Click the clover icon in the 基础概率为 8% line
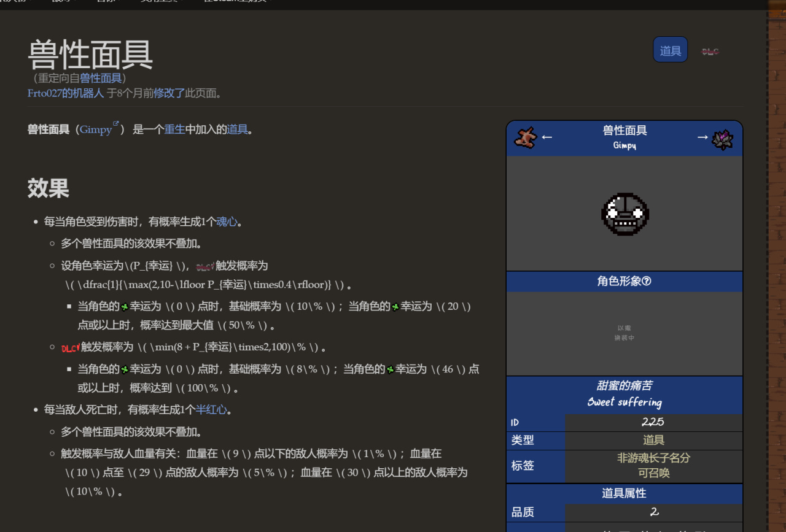This screenshot has height=532, width=786. 125,370
